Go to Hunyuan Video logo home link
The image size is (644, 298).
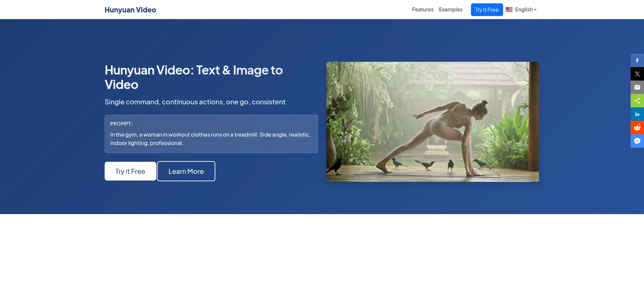130,10
